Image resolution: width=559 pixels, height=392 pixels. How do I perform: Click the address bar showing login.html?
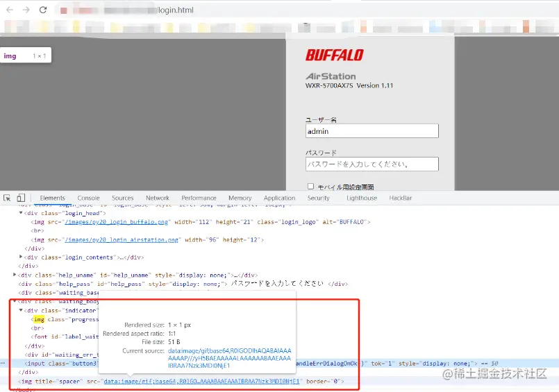point(307,10)
